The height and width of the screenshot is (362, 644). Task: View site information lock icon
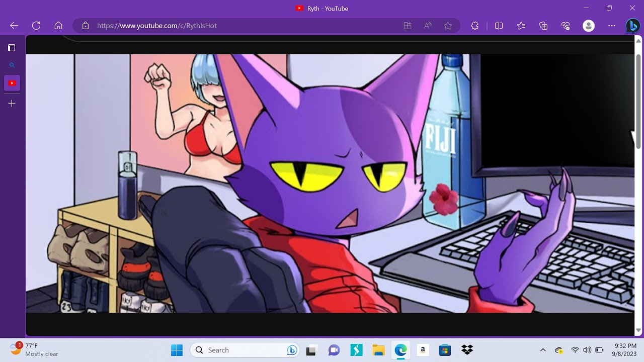[x=86, y=26]
